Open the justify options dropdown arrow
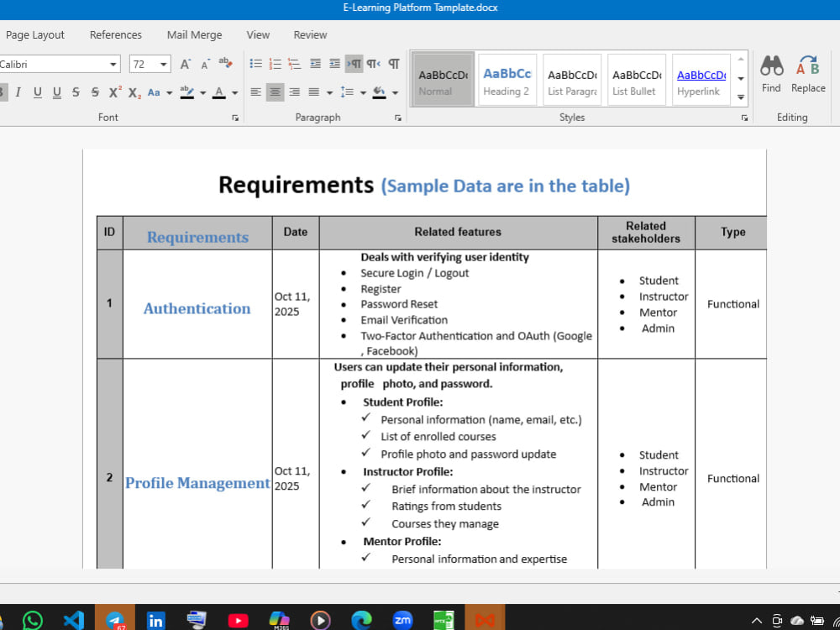 329,92
